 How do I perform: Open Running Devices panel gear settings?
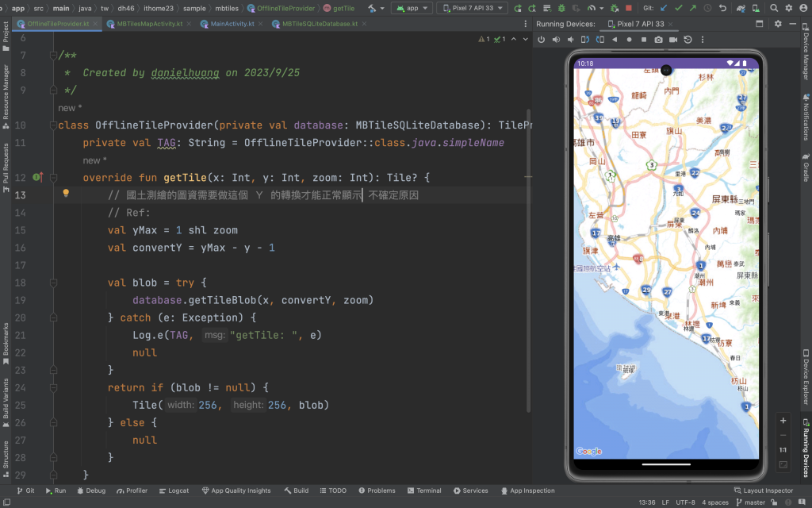(778, 24)
